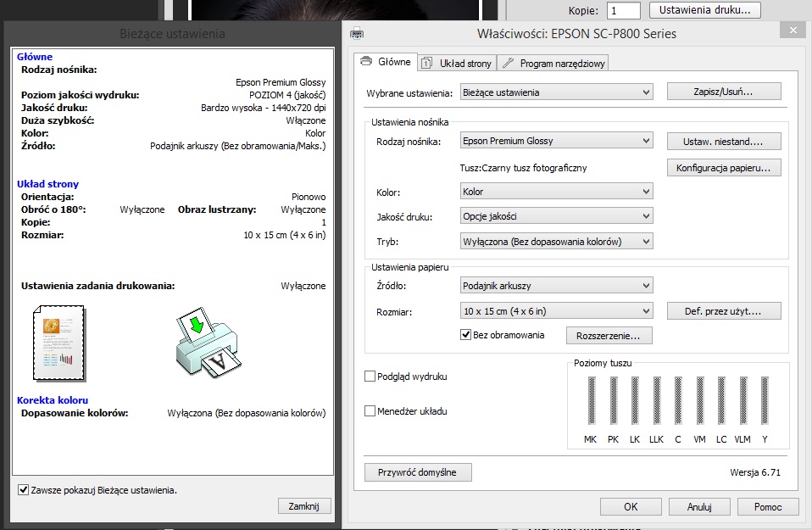Click the Układ strony heading in summary

click(x=47, y=183)
